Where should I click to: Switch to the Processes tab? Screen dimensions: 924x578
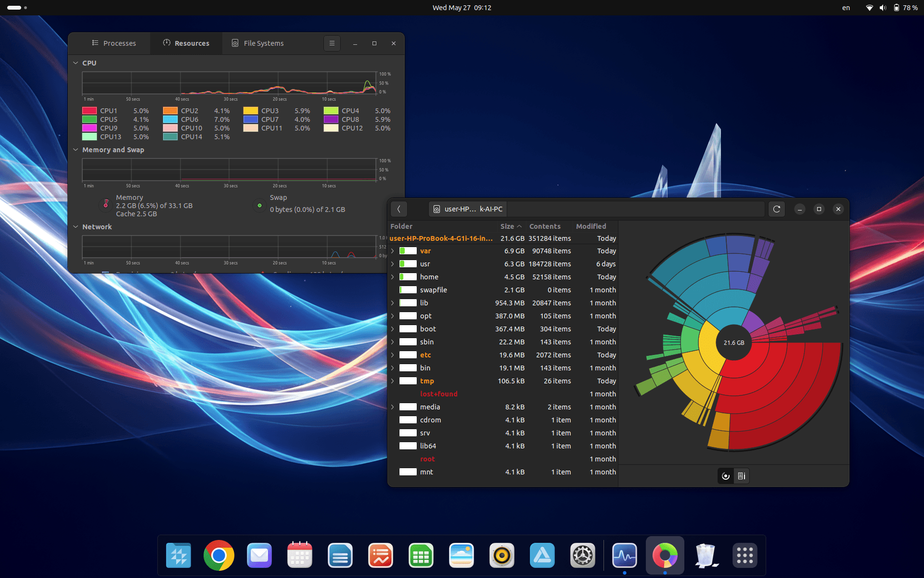114,43
